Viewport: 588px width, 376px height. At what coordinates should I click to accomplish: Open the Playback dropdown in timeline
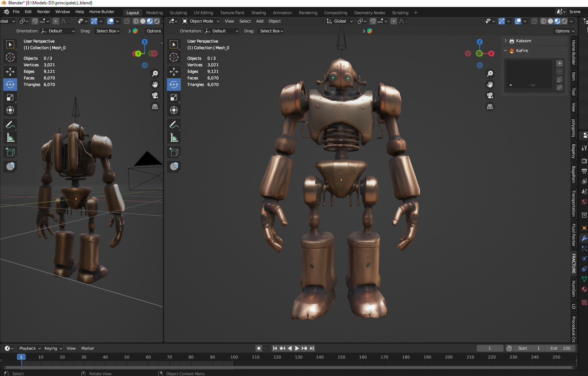click(30, 348)
